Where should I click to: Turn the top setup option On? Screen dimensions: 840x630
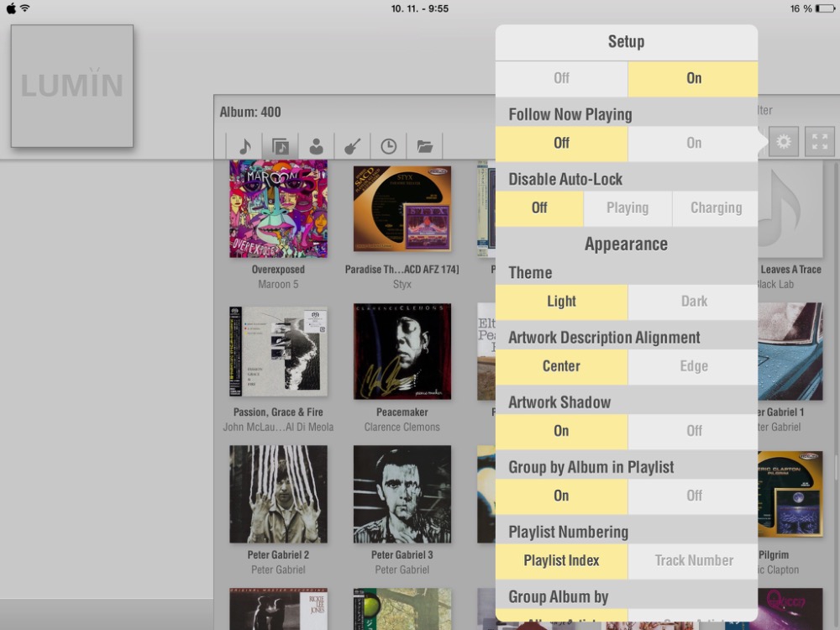(x=693, y=78)
